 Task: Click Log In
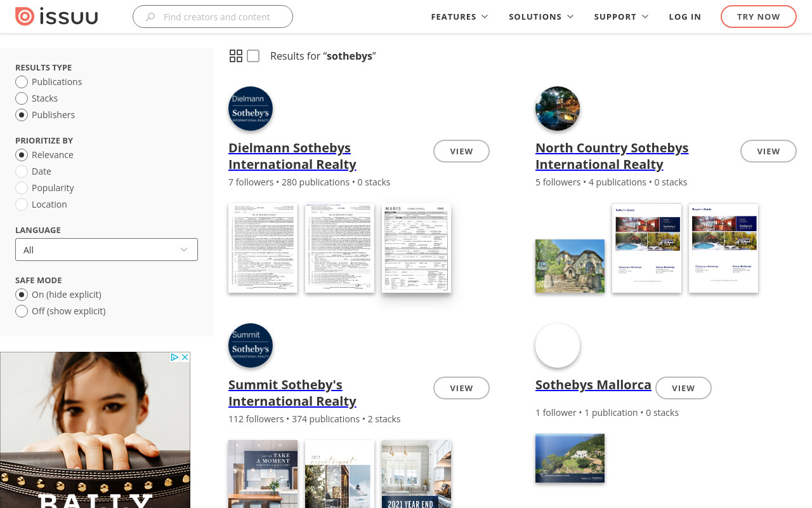[685, 17]
